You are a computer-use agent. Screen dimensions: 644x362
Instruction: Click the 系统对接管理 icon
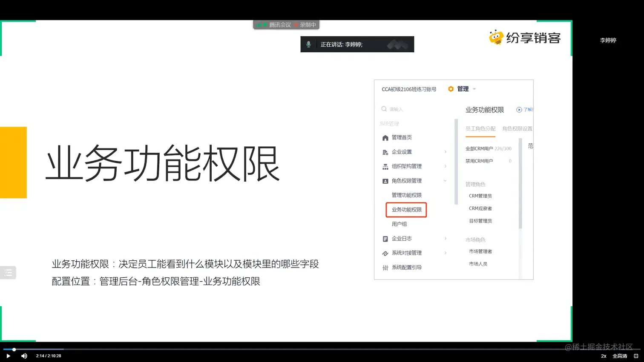pos(385,254)
